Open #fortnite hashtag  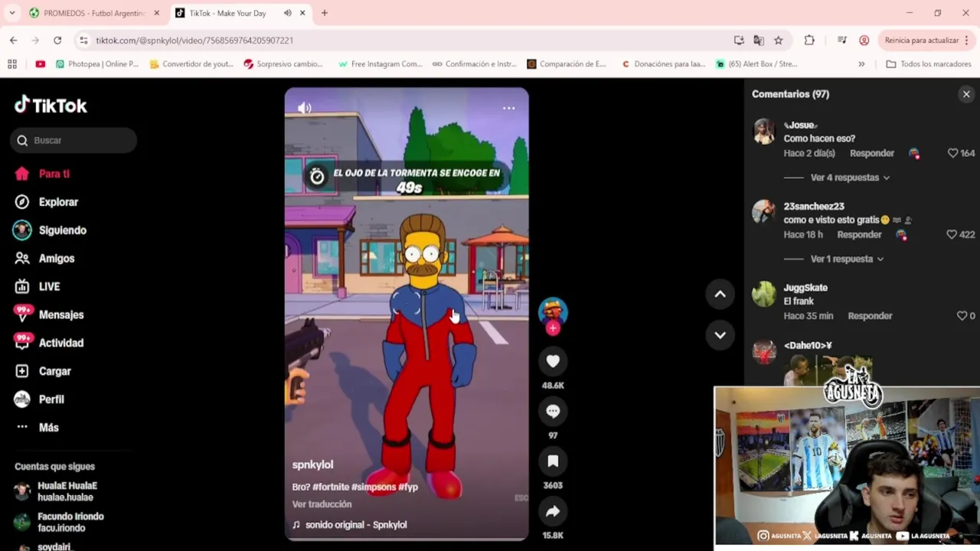point(330,487)
